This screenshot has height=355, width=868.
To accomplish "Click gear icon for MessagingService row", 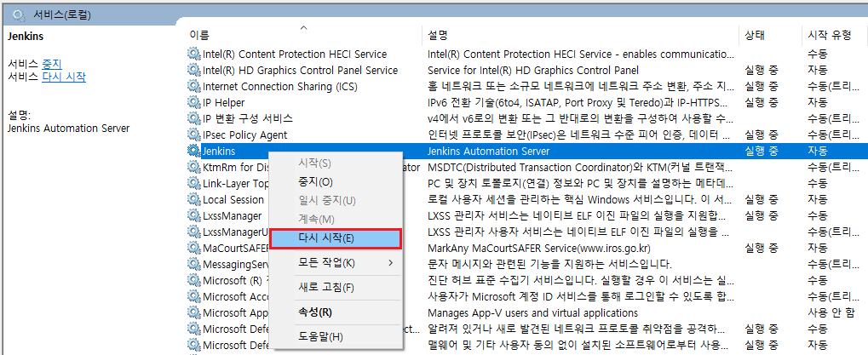I will click(x=193, y=264).
